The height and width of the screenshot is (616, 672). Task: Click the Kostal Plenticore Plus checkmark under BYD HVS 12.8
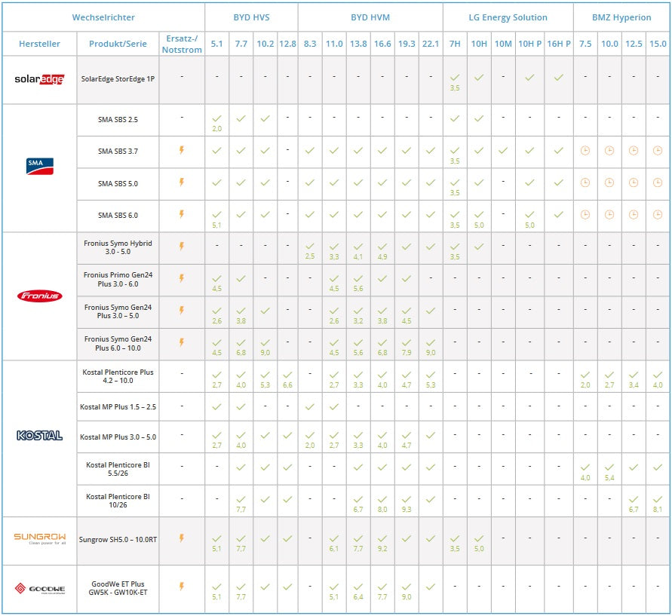[x=287, y=374]
